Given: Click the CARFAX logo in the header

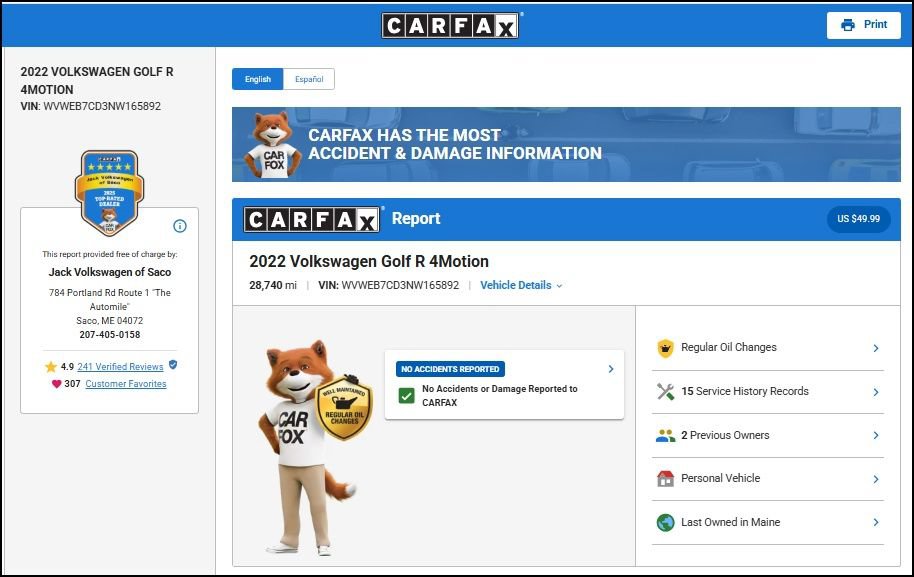Looking at the screenshot, I should tap(451, 26).
